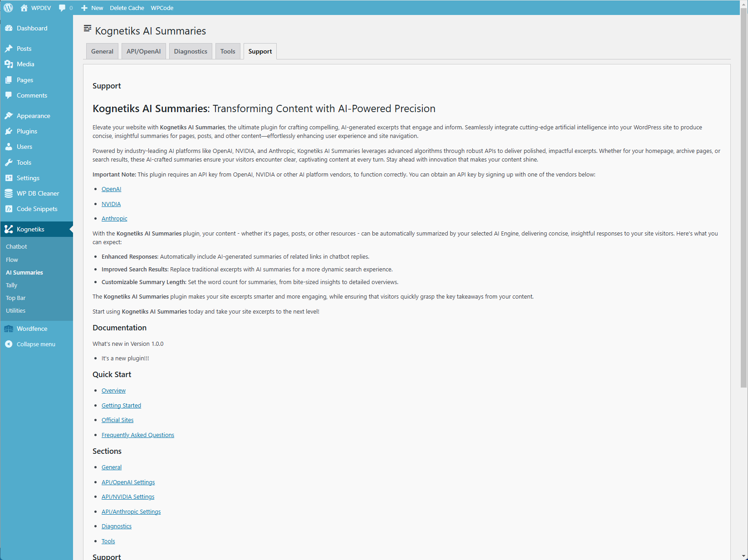Open the Utilities submenu item
The height and width of the screenshot is (560, 748).
(x=15, y=310)
